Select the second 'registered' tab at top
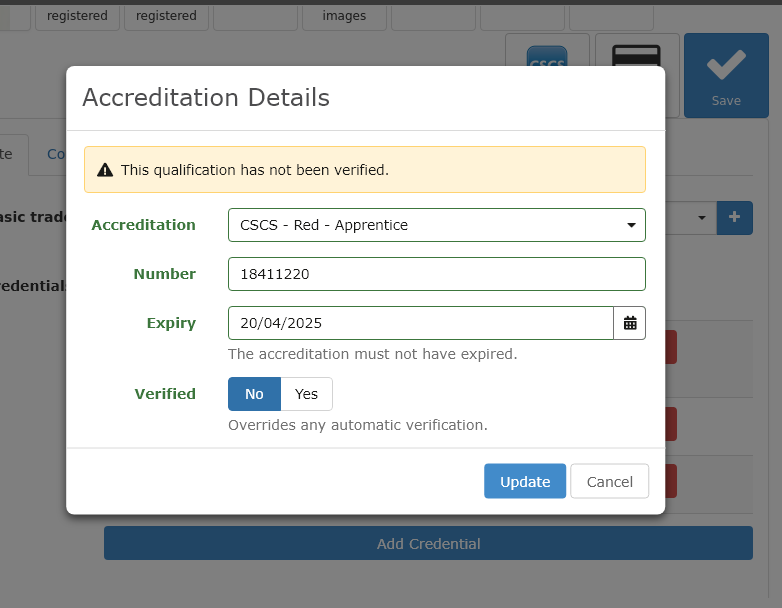Viewport: 782px width, 608px height. pyautogui.click(x=166, y=16)
